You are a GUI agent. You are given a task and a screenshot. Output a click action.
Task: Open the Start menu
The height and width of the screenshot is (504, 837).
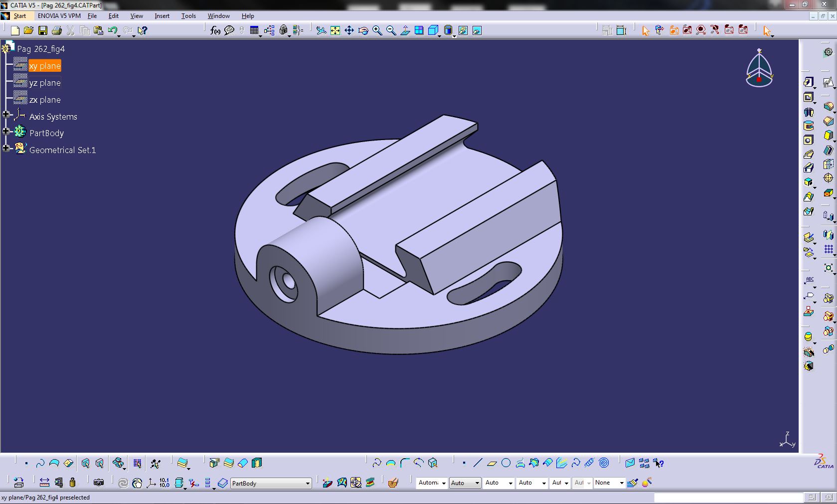pyautogui.click(x=19, y=16)
